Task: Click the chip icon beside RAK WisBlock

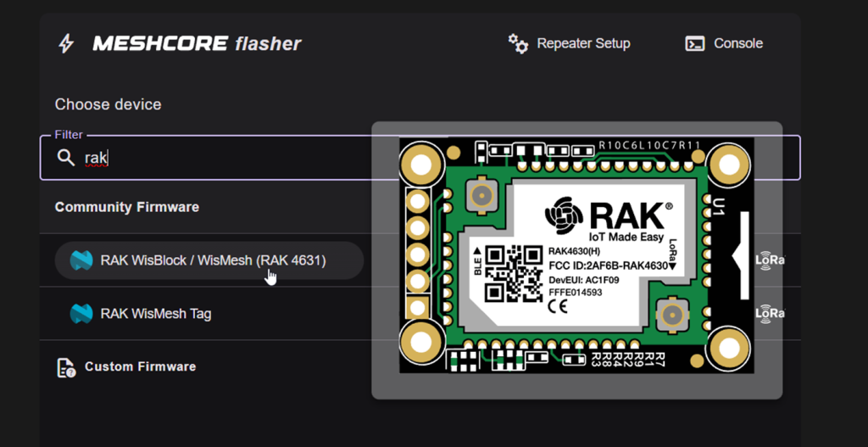Action: 81,260
